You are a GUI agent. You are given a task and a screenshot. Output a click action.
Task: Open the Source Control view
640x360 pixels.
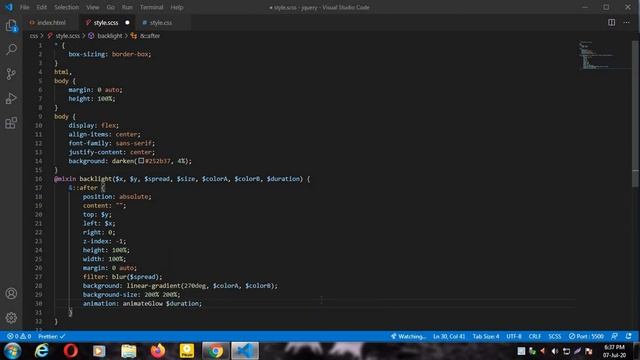click(x=11, y=74)
